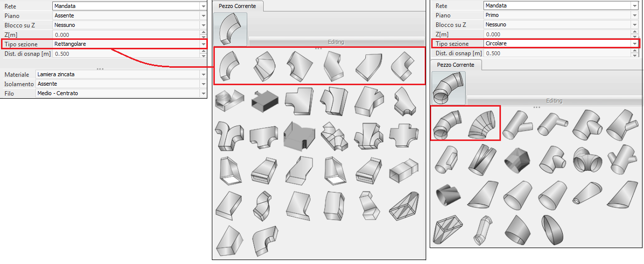The height and width of the screenshot is (264, 644).
Task: Click Editing bar in the rectangular panel
Action: click(335, 42)
